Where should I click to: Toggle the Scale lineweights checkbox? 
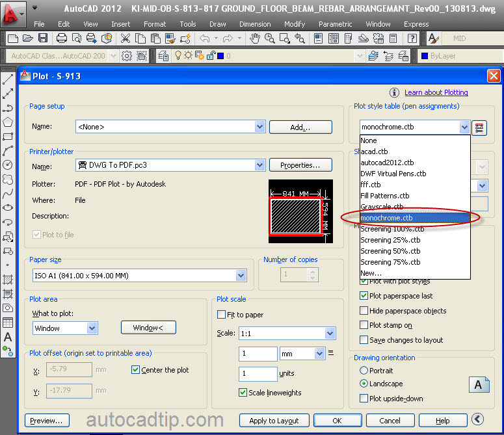(243, 392)
